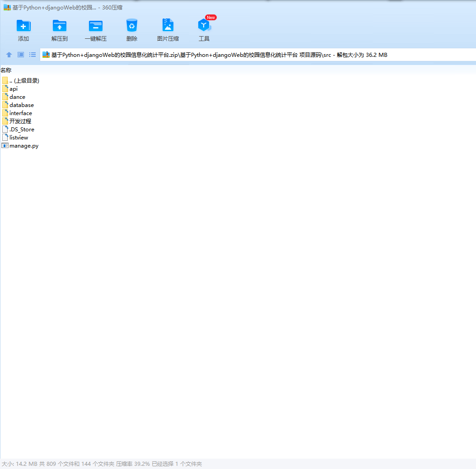Click the 删除 (Delete) trash icon
This screenshot has width=476, height=469.
click(x=132, y=25)
